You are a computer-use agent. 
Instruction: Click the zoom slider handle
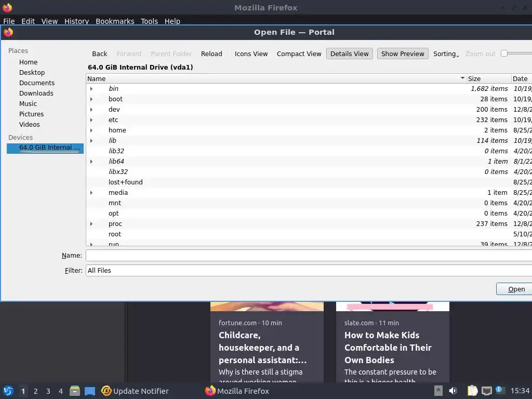click(504, 54)
